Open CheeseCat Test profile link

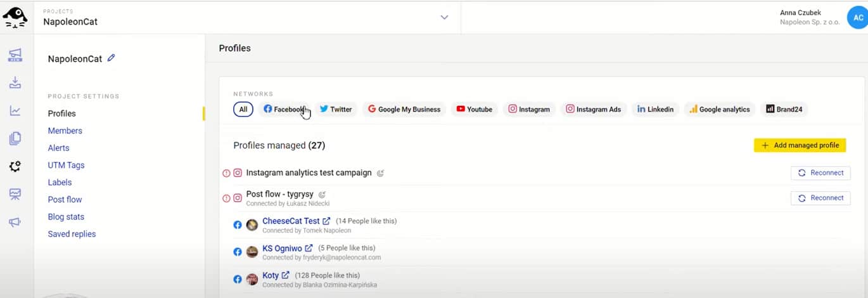[x=291, y=221]
